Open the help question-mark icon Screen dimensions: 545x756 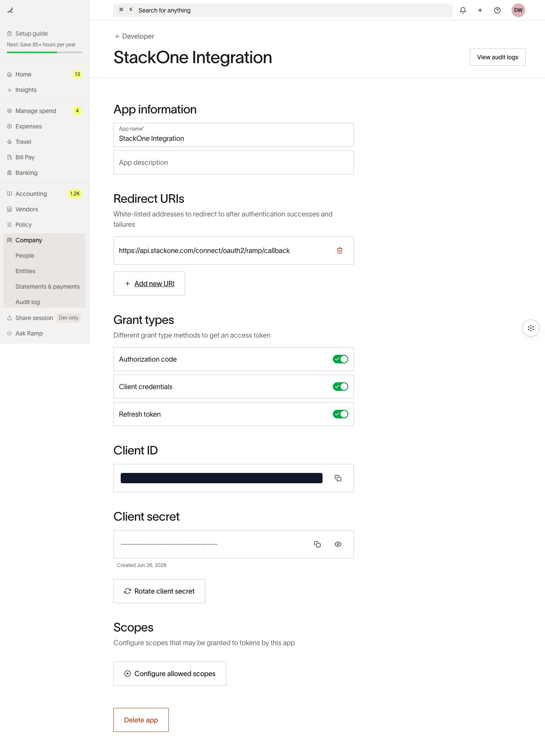[497, 10]
